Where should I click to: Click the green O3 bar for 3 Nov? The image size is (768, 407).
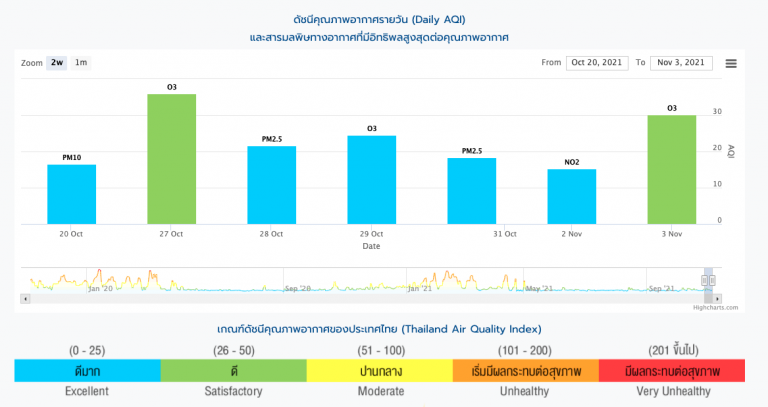tap(672, 170)
